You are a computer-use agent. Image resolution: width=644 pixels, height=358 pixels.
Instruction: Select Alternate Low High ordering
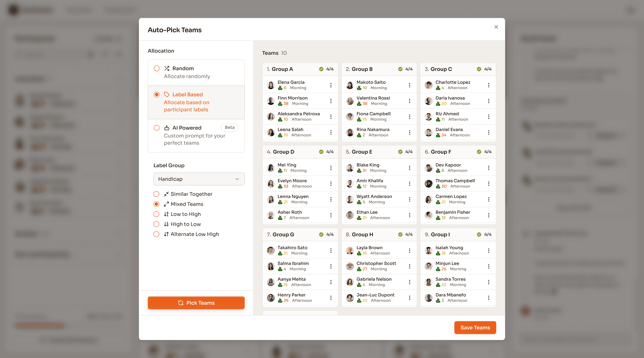[156, 234]
